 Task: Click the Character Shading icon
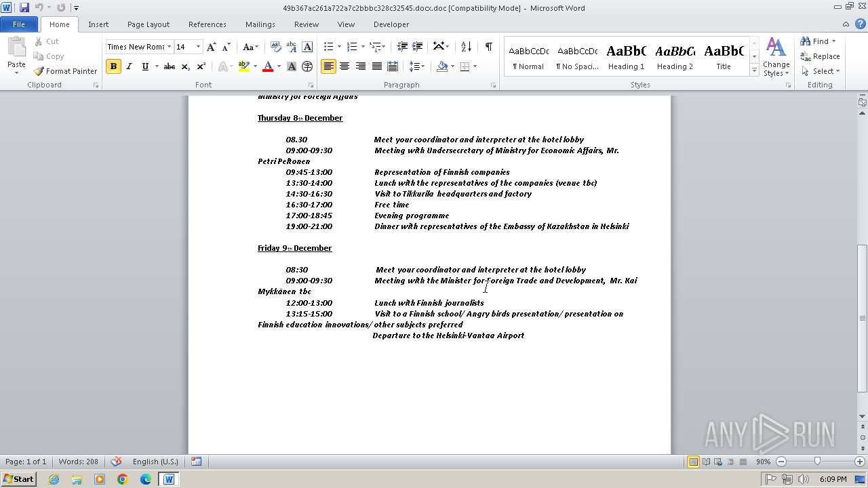pos(292,66)
